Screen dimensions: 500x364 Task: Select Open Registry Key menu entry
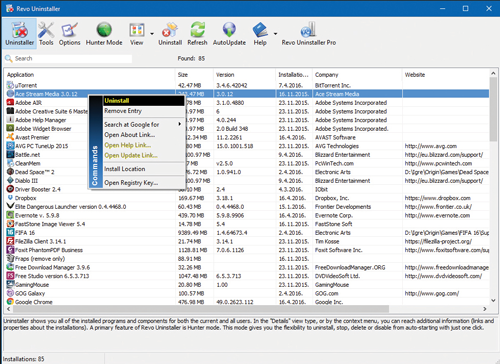pyautogui.click(x=143, y=183)
